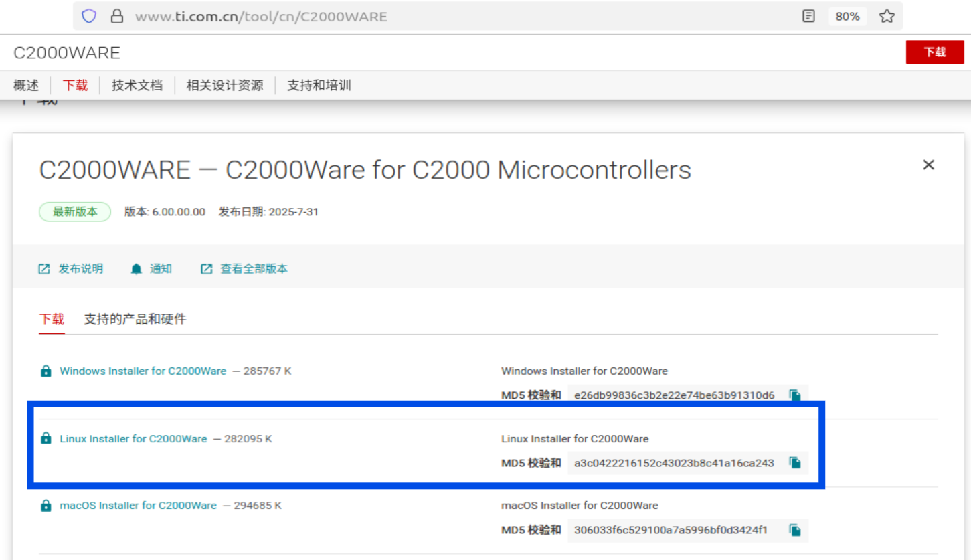The height and width of the screenshot is (560, 971).
Task: Open the 技术文档 tab
Action: pos(137,86)
